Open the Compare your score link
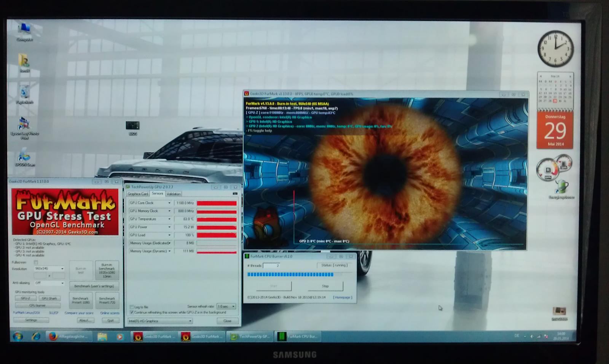 79,313
